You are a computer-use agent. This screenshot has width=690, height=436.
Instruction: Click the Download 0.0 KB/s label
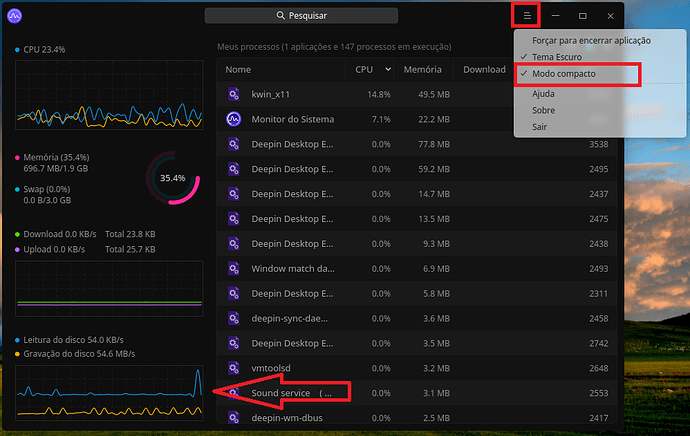[60, 234]
